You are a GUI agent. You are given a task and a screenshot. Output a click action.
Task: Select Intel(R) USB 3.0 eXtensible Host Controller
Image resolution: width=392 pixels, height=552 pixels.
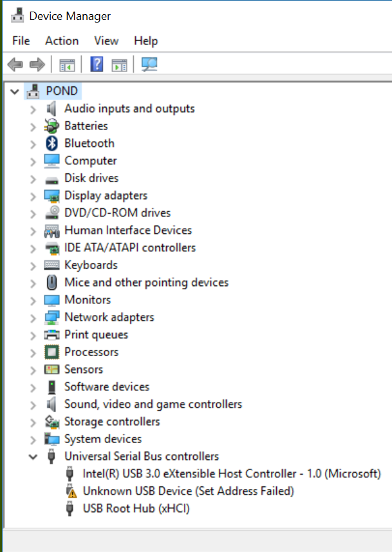[232, 473]
